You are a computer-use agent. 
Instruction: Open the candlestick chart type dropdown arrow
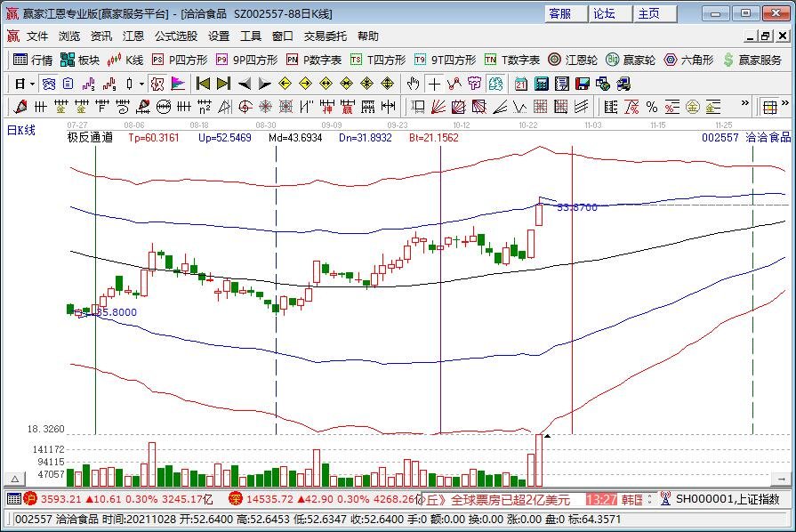point(141,84)
